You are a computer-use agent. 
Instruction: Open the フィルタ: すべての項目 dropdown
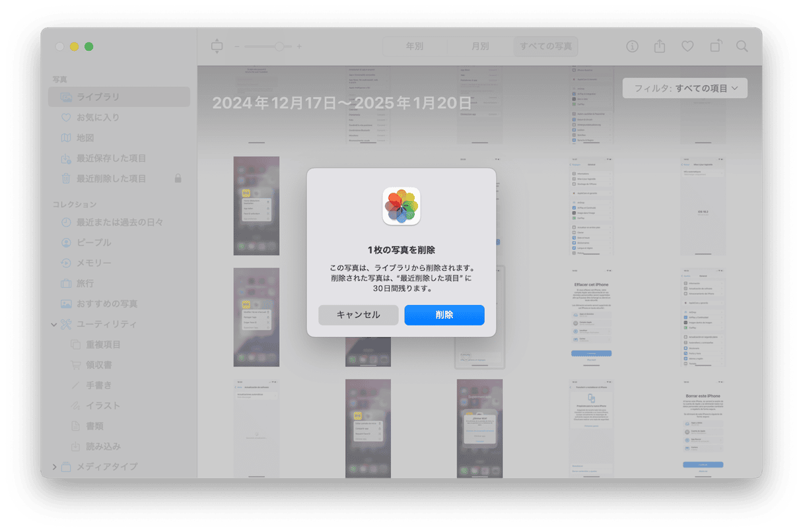685,88
